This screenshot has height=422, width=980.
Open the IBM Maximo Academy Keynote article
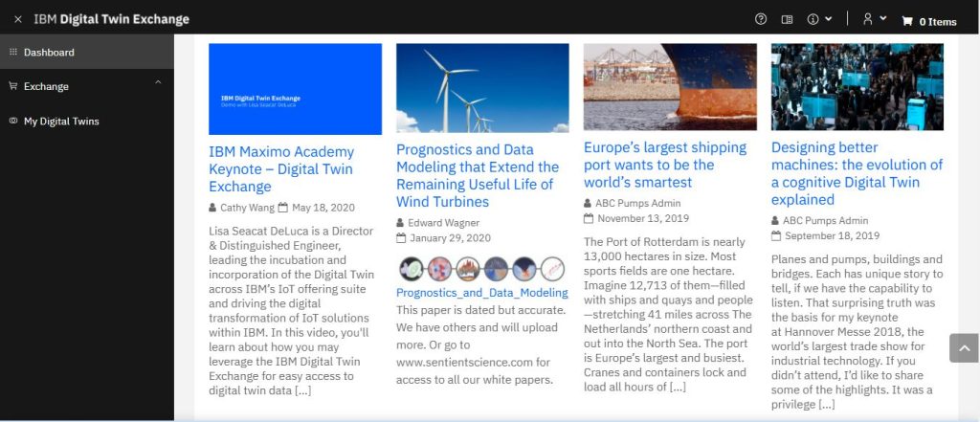[x=281, y=168]
